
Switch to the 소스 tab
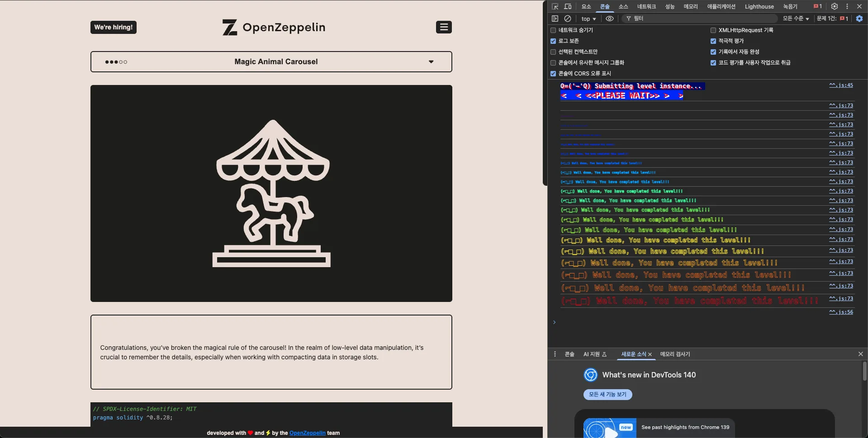pyautogui.click(x=623, y=6)
